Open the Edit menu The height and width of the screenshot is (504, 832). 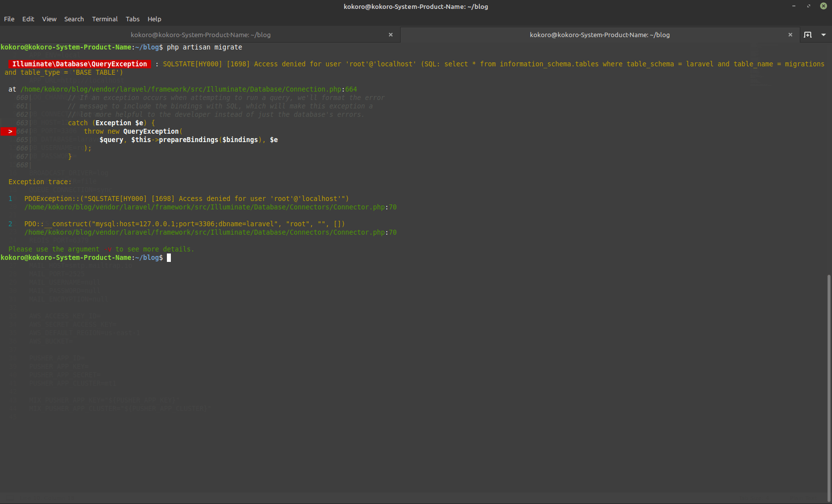pos(28,19)
